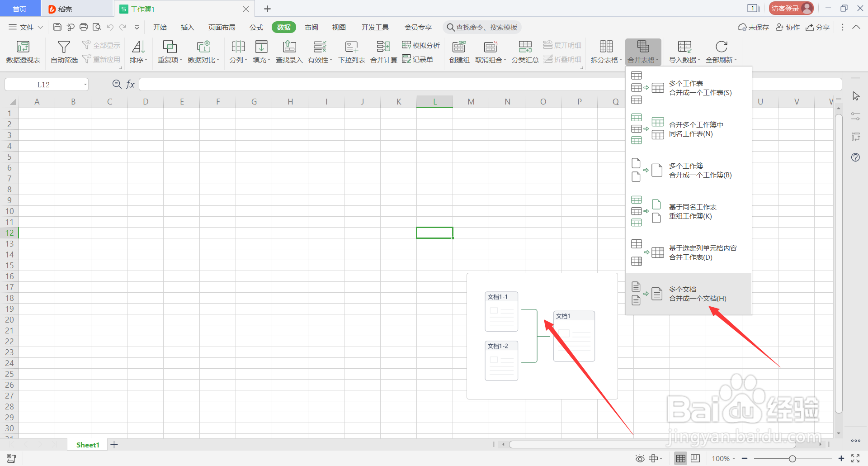Open the Record Form (记录单) tool
Image resolution: width=868 pixels, height=466 pixels.
418,59
